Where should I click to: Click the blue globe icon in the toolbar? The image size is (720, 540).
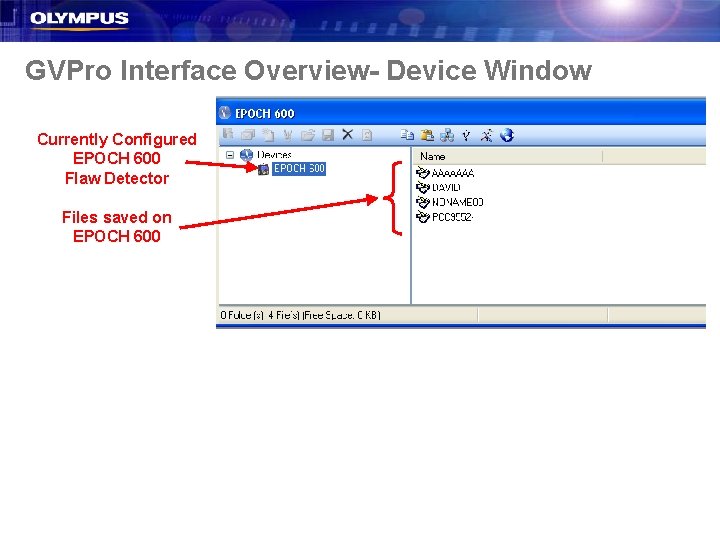tap(507, 135)
